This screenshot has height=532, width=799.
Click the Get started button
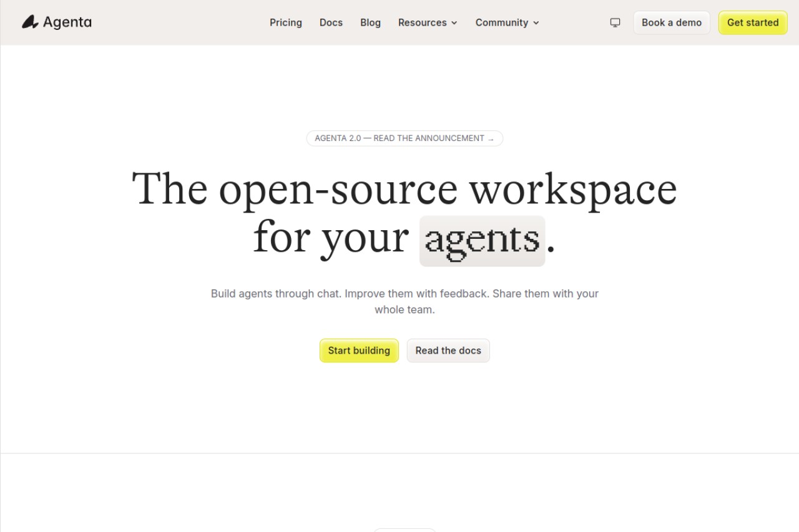[753, 22]
